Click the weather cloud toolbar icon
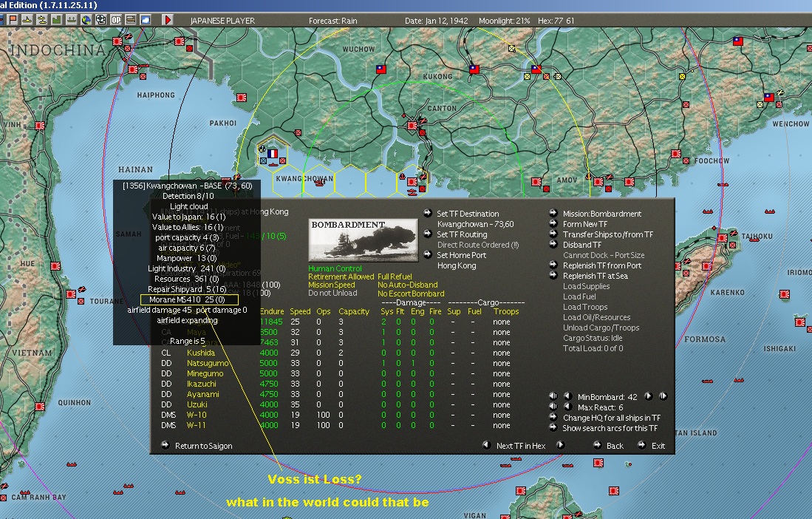 (145, 20)
